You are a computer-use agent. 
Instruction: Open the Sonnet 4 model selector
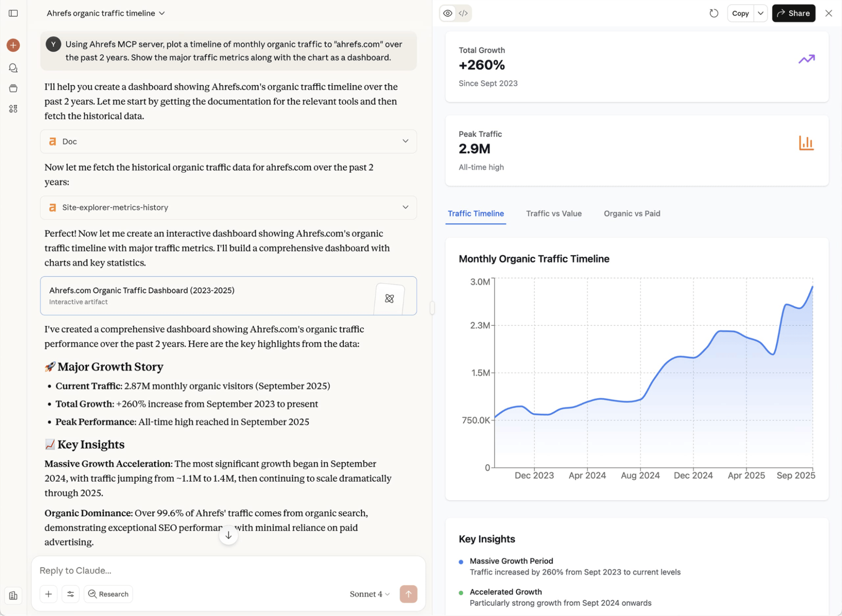(369, 594)
